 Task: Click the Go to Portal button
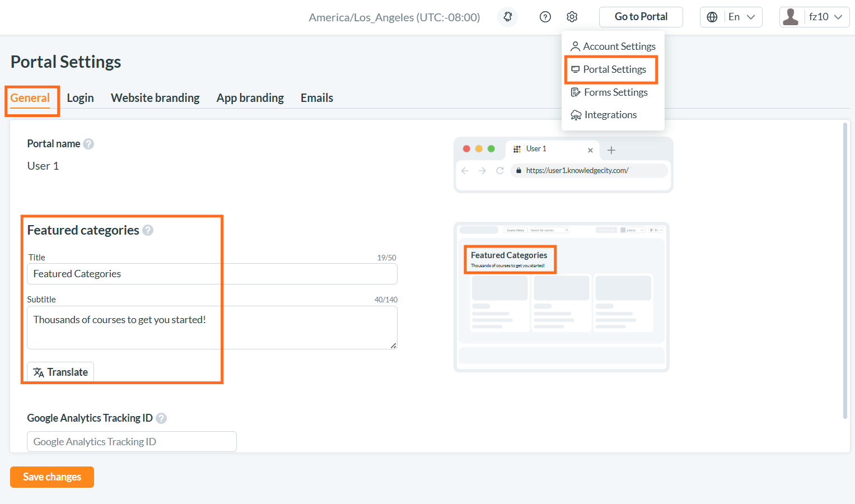tap(641, 17)
